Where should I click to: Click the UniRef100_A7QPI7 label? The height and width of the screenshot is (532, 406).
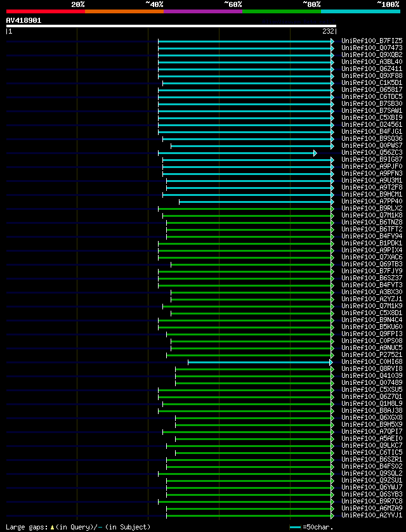372,432
